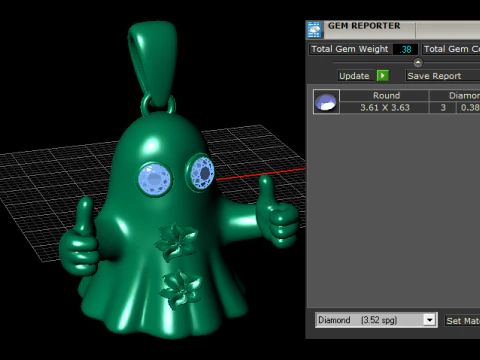Click the Update button label
480x360 pixels.
click(x=354, y=76)
